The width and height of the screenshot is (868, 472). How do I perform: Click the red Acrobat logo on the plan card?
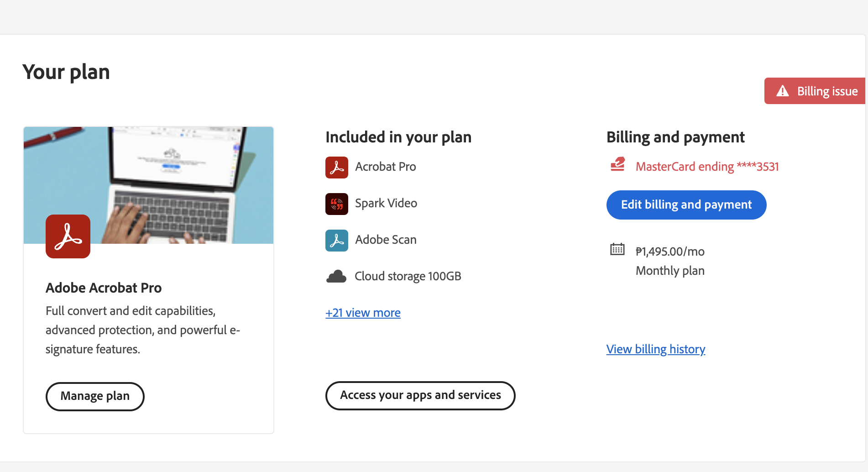[68, 236]
